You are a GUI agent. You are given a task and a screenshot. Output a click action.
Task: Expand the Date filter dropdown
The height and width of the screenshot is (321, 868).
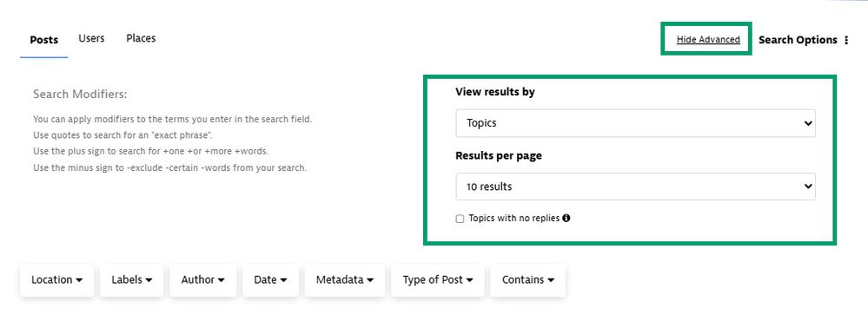pos(271,280)
